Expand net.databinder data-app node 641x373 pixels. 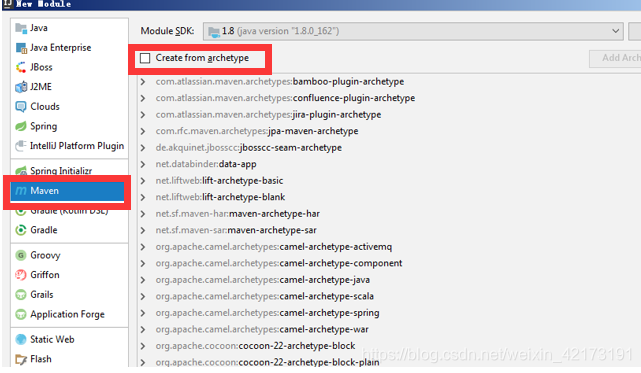(x=143, y=164)
